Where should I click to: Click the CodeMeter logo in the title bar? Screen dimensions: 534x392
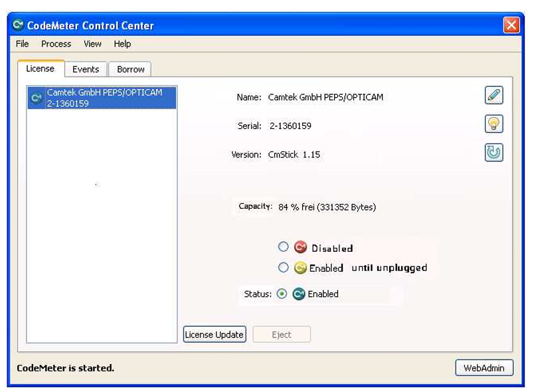(18, 25)
